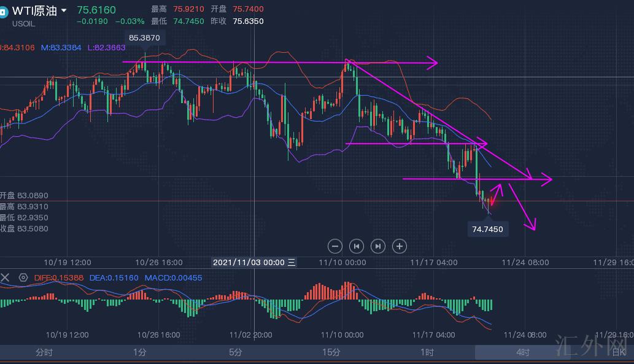Jump chart to earliest data (skip-back icon)
Screen dimensions: 634x364
[357, 246]
